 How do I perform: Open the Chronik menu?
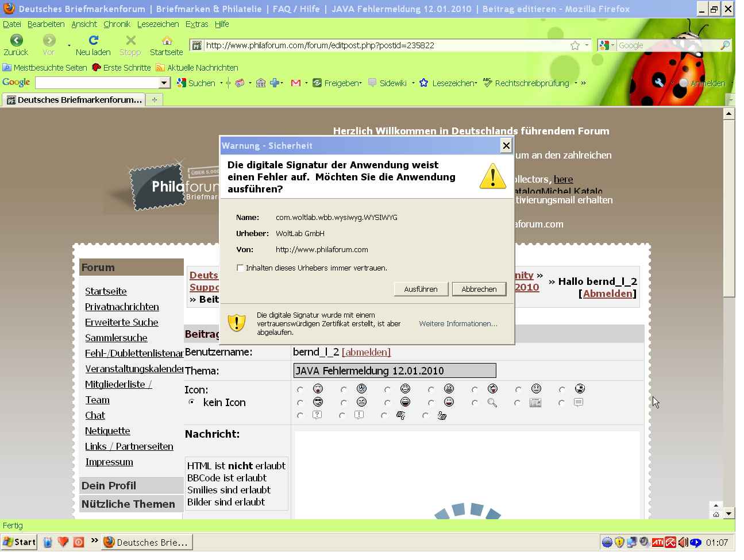point(117,24)
